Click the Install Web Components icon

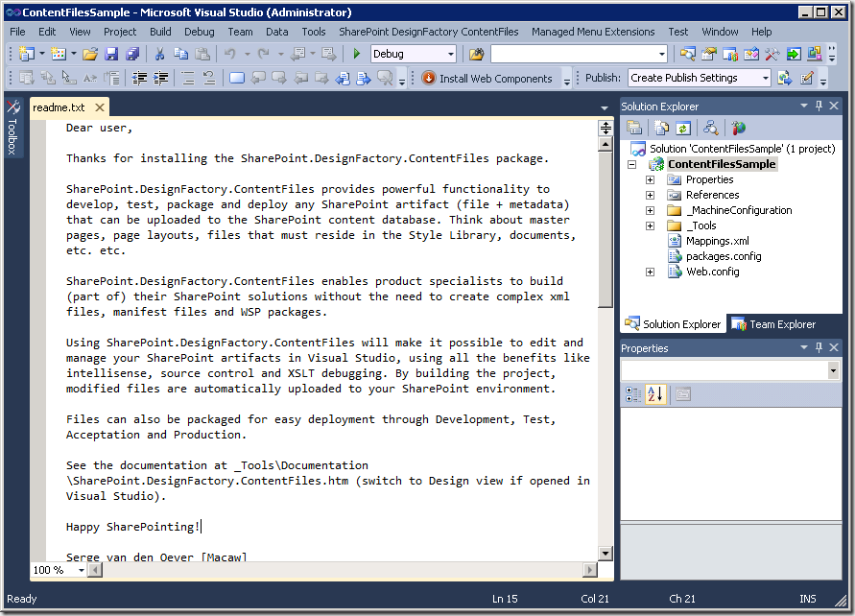click(x=429, y=78)
